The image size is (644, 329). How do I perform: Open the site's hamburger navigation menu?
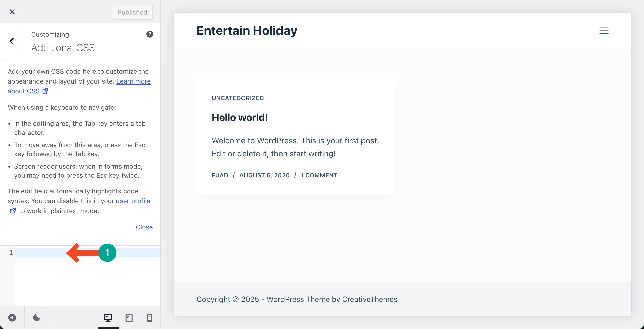[604, 30]
